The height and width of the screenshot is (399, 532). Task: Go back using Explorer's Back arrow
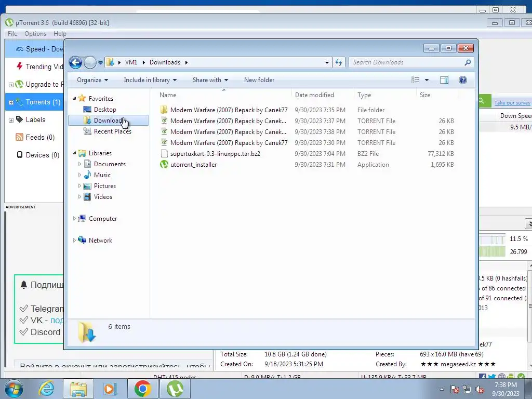(76, 62)
